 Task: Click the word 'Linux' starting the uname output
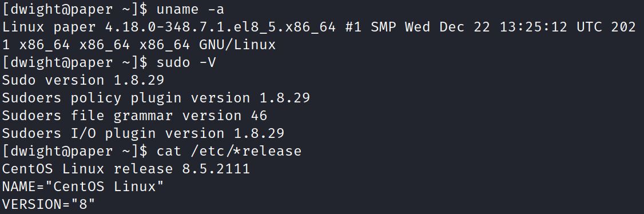click(x=23, y=27)
